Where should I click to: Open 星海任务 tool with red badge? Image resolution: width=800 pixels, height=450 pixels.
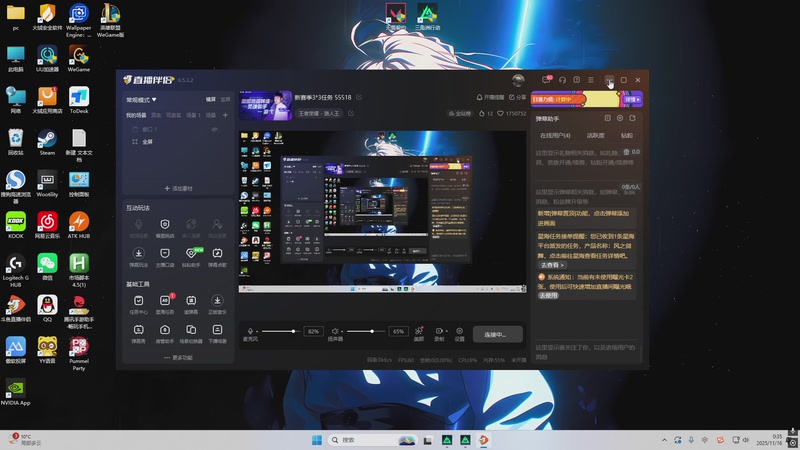[165, 305]
